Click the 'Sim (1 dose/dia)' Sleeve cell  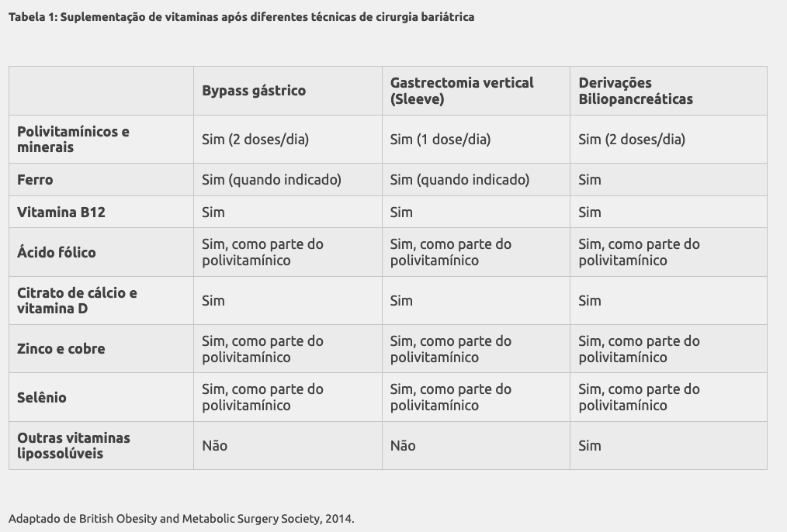click(440, 140)
